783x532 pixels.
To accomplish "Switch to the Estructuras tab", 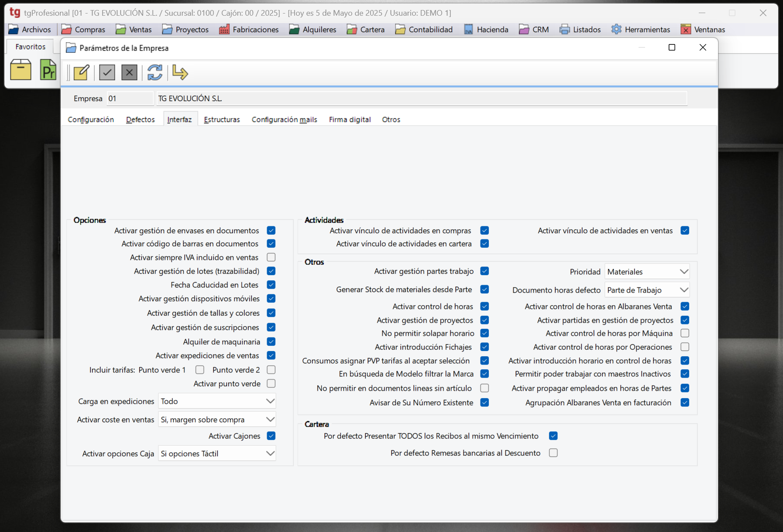I will [222, 119].
